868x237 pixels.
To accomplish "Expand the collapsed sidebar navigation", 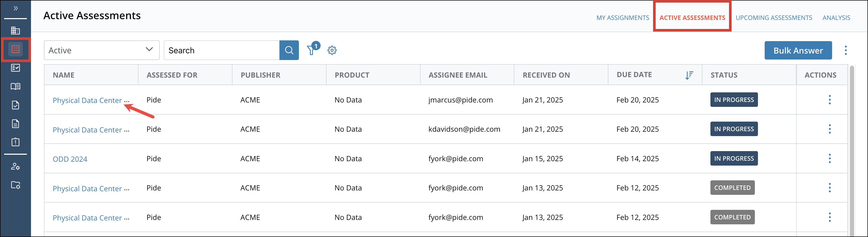I will click(x=16, y=9).
